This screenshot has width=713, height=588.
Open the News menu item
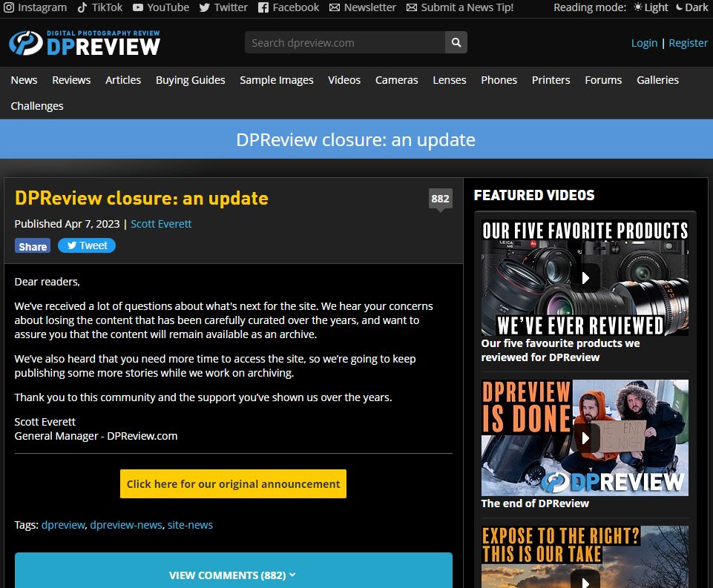pos(24,80)
